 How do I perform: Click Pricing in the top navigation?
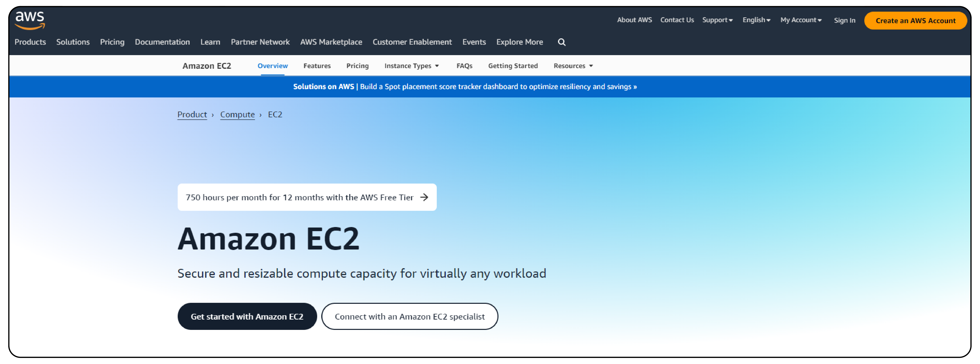point(112,42)
